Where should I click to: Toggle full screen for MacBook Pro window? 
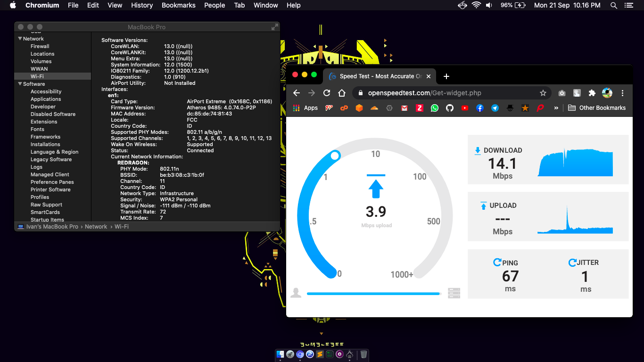pos(275,27)
